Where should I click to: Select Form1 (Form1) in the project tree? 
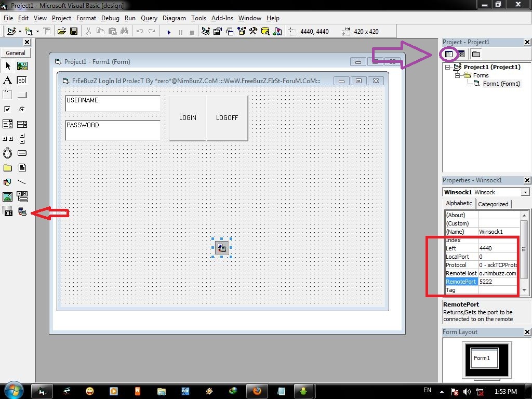point(501,84)
